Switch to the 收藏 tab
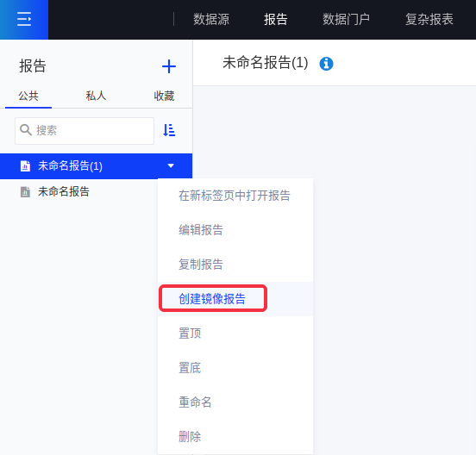This screenshot has width=476, height=455. coord(164,96)
